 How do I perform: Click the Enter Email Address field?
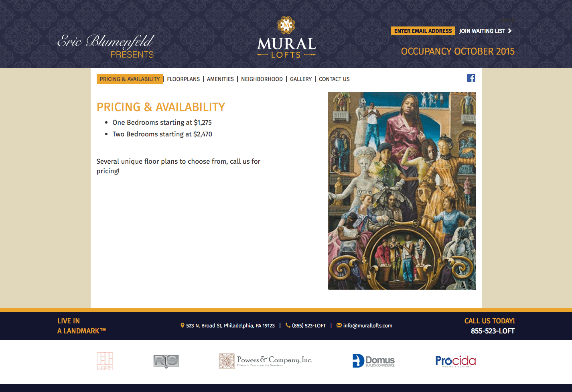[x=423, y=31]
